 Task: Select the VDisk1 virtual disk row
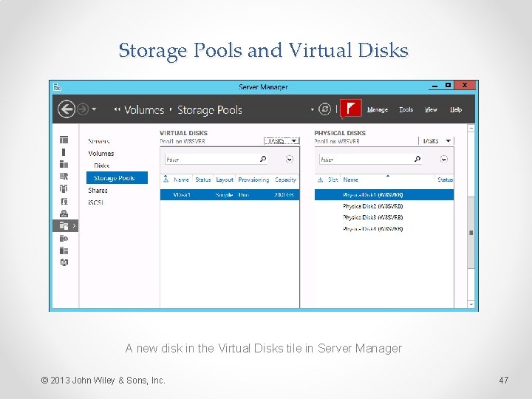[x=230, y=195]
